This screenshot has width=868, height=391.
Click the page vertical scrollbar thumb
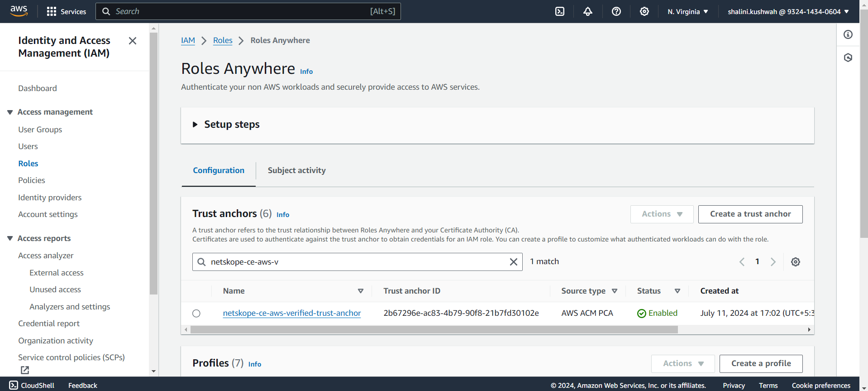pos(864,123)
